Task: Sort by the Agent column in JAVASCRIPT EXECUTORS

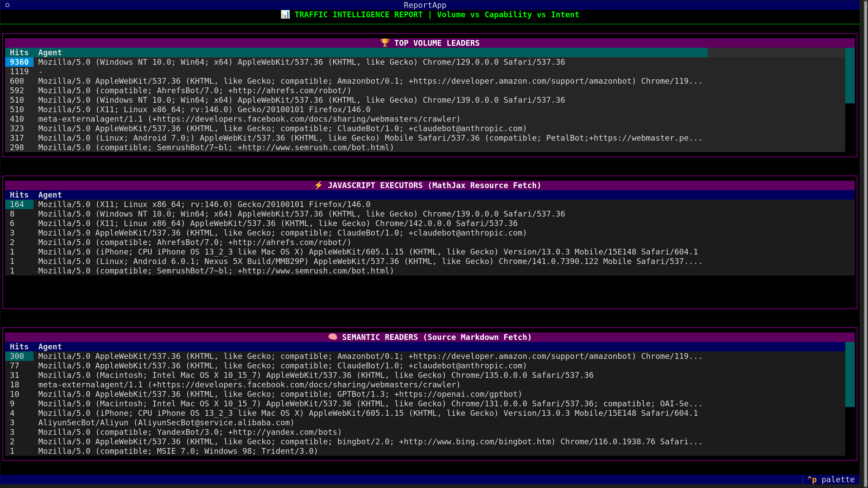Action: point(50,195)
